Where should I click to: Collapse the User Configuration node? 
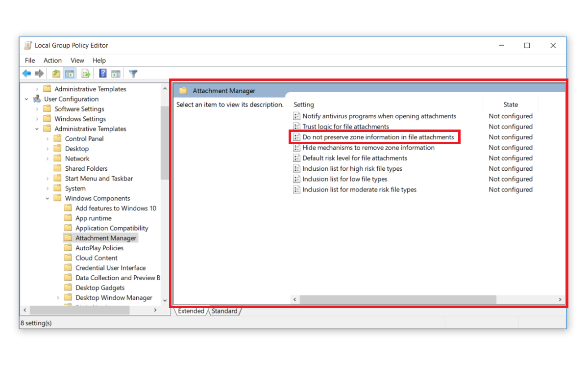point(26,99)
